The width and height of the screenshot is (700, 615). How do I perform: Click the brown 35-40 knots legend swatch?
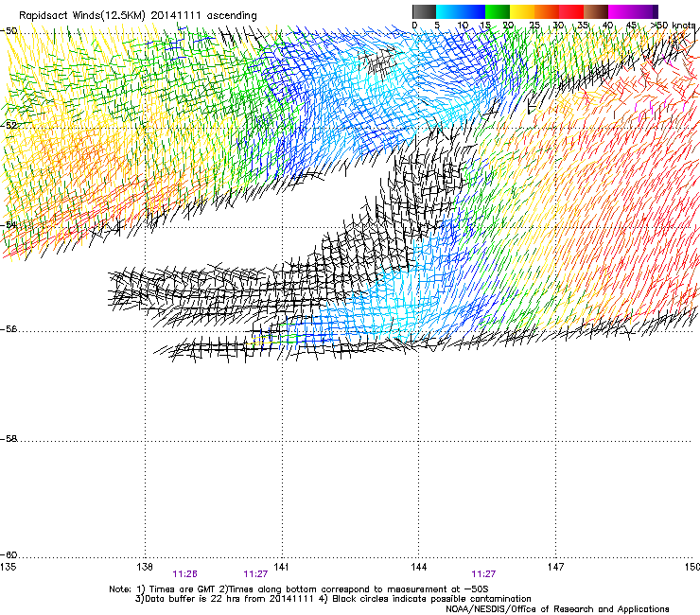click(x=596, y=11)
